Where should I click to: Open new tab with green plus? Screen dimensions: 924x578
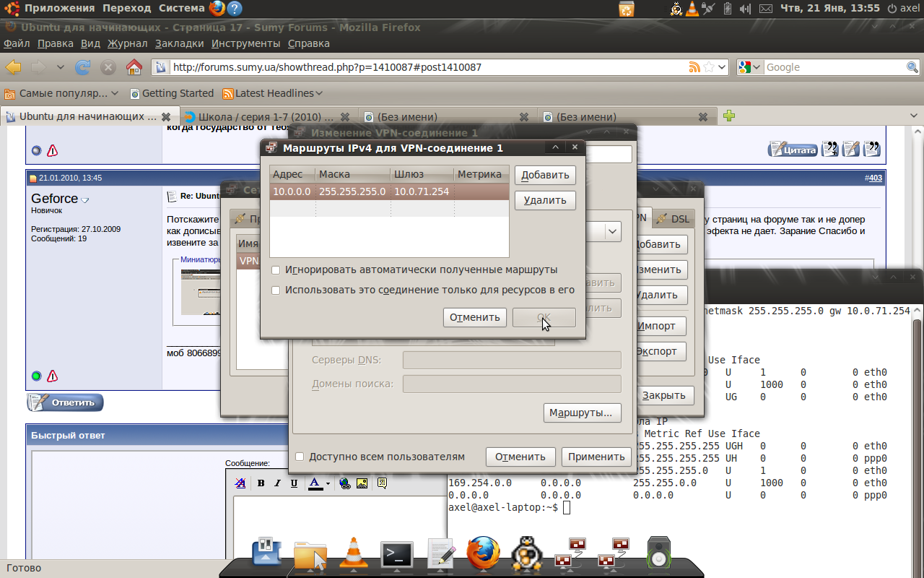729,116
